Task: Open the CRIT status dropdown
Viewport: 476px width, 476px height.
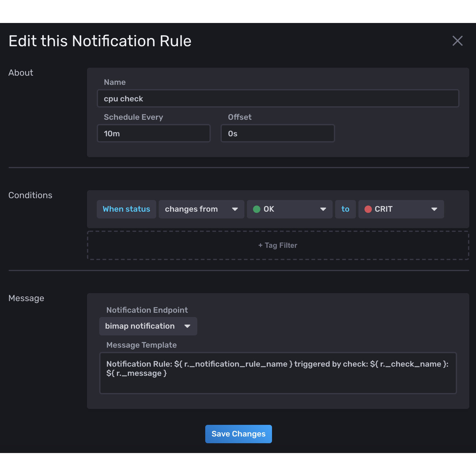Action: (401, 209)
